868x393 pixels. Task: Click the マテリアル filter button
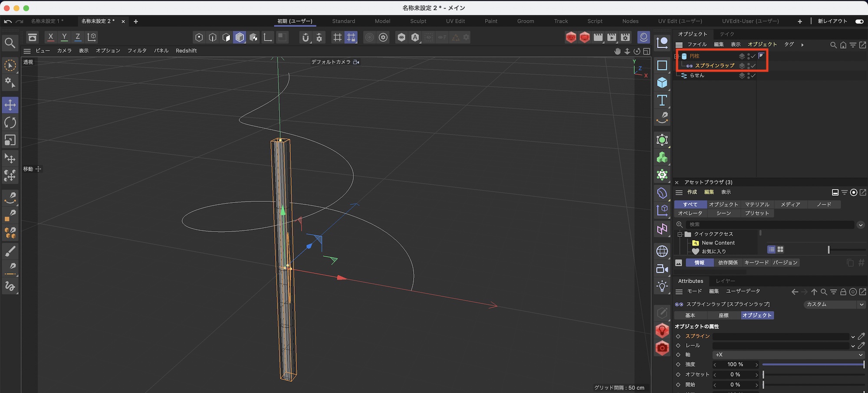click(757, 204)
